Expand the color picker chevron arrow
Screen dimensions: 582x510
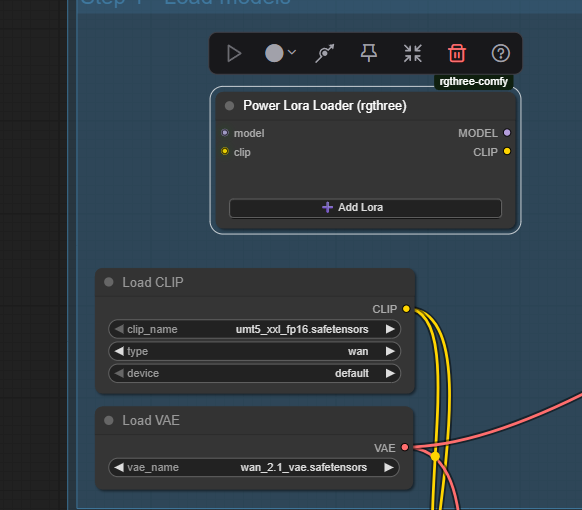[292, 52]
